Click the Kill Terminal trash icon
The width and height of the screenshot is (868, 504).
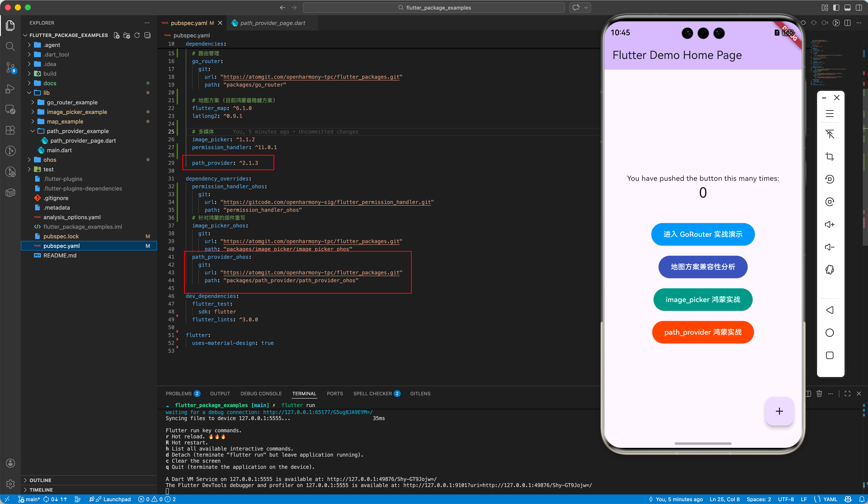tap(819, 394)
